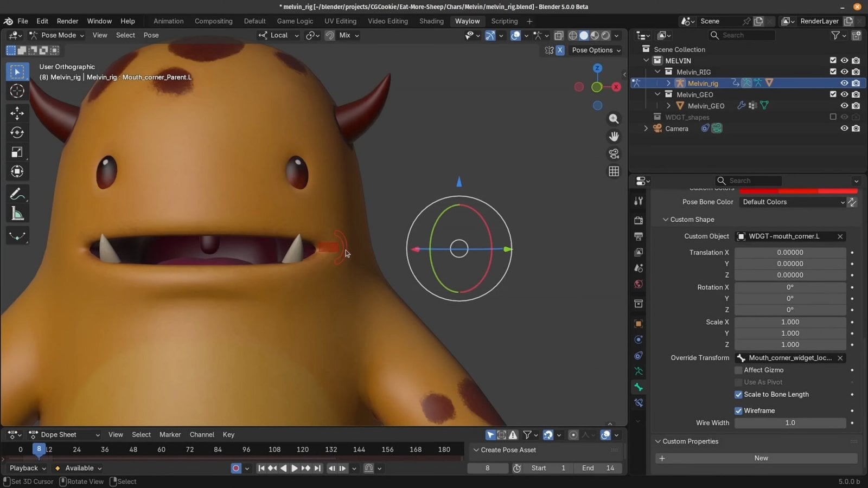Enable the Affect Gizmo checkbox
The height and width of the screenshot is (488, 868).
[738, 370]
